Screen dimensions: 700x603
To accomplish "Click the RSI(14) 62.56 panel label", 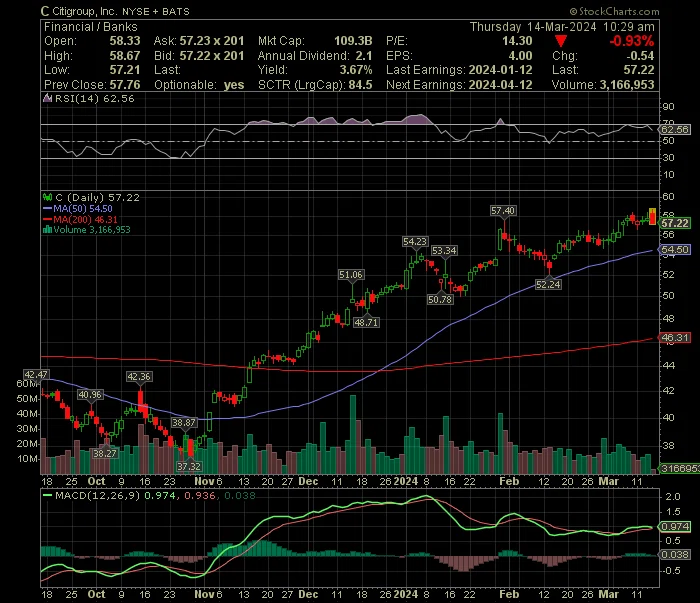I will (x=94, y=99).
